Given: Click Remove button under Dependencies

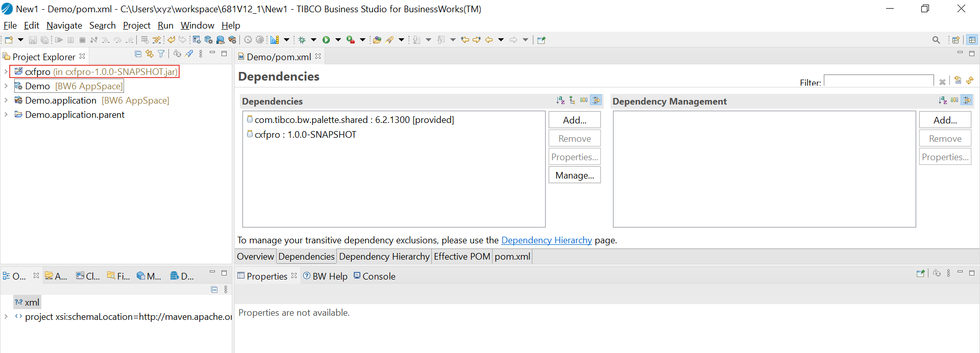Looking at the screenshot, I should [x=575, y=138].
